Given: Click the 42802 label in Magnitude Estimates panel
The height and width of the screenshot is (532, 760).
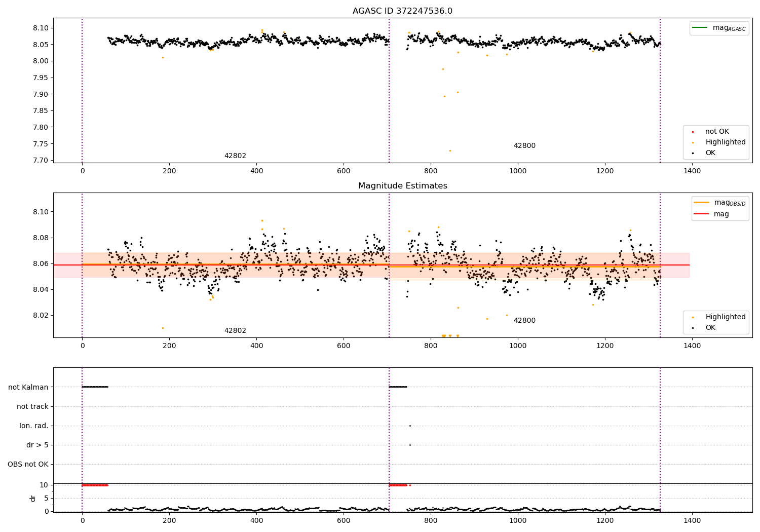Looking at the screenshot, I should coord(235,331).
